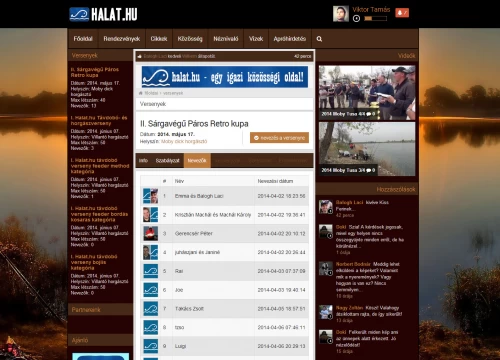Click the fish logo avatar beside Joe
This screenshot has height=360, width=500.
pos(151,290)
